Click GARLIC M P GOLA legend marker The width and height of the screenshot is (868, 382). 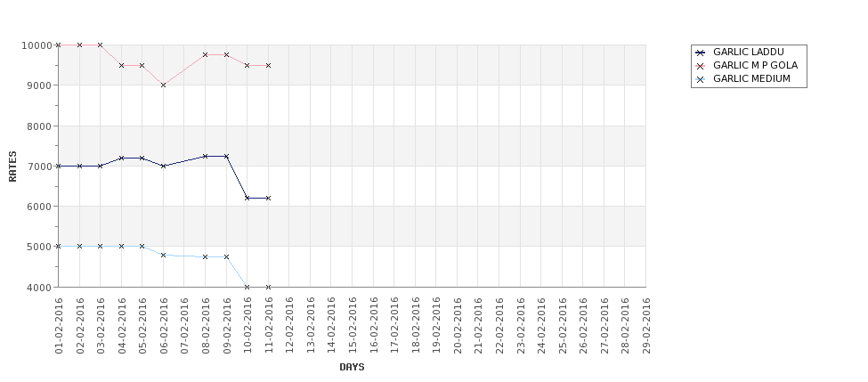(701, 66)
